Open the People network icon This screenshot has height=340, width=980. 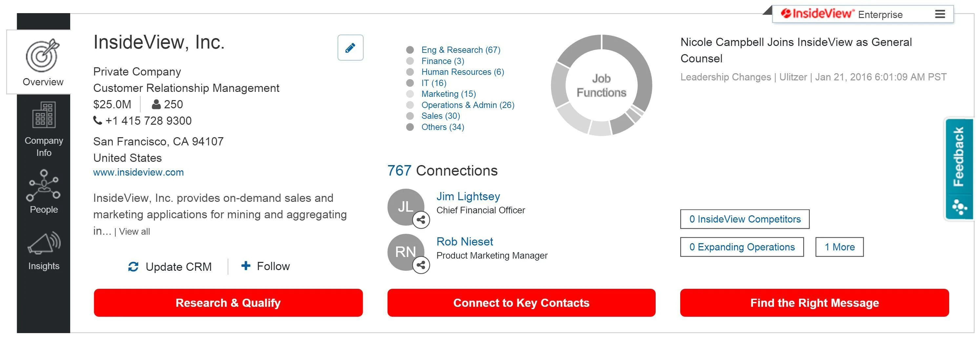click(x=43, y=185)
